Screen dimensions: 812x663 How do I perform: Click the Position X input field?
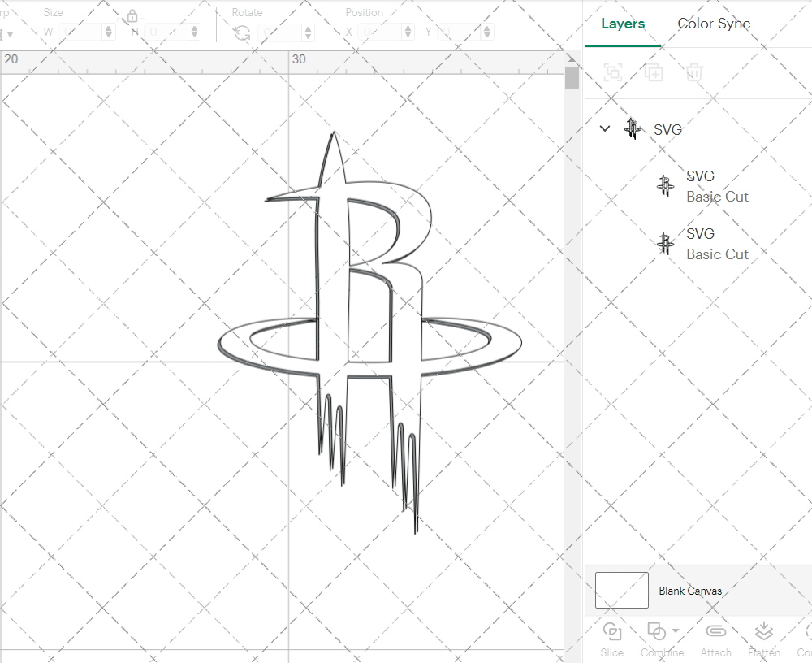(380, 32)
